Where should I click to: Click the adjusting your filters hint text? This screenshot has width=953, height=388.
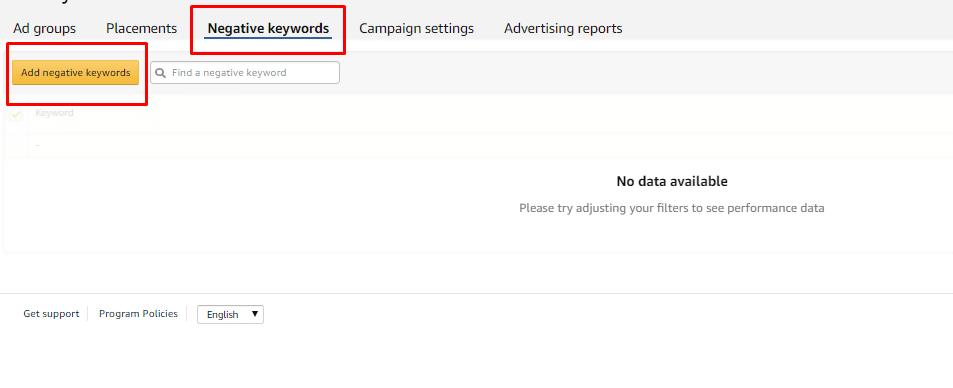[x=672, y=208]
